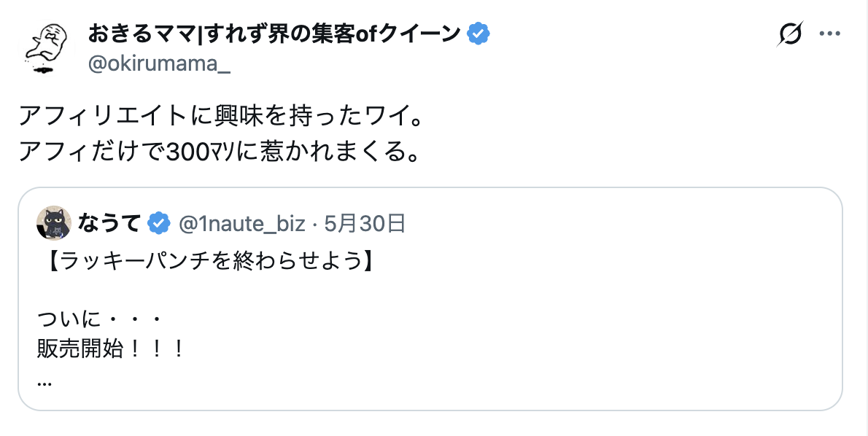Screen dimensions: 868x436
Task: Open the @1naute_biz handle
Action: [x=241, y=224]
